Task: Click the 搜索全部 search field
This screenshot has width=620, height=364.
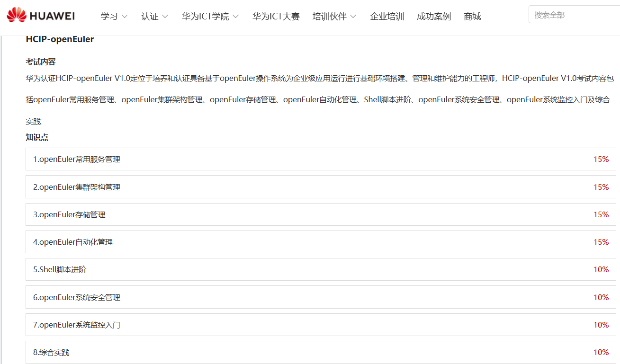Action: [x=573, y=15]
